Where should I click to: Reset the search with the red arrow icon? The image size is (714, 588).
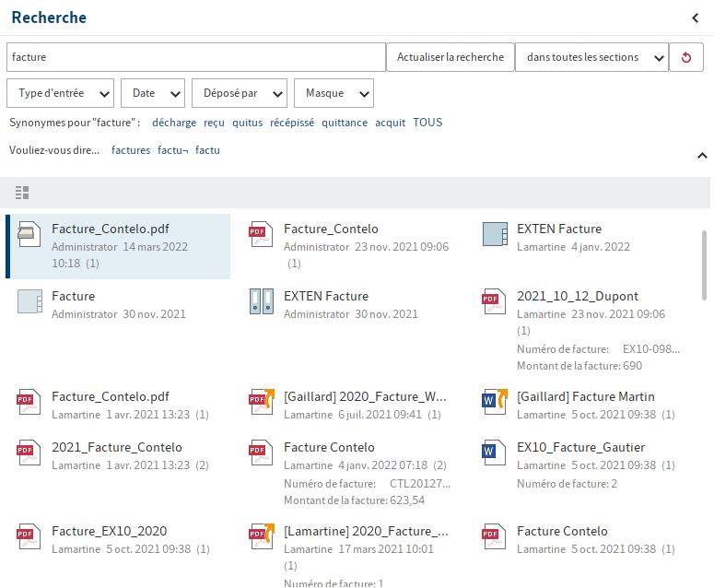(x=686, y=57)
